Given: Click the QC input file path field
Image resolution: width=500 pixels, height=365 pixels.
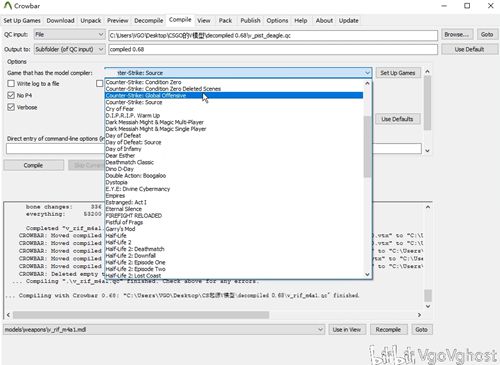Looking at the screenshot, I should (273, 35).
